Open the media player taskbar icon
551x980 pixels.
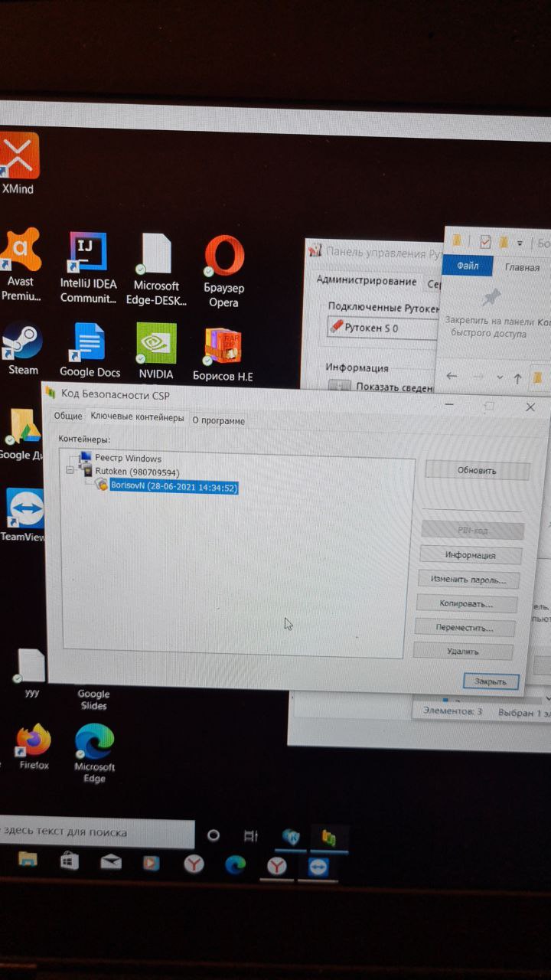152,864
